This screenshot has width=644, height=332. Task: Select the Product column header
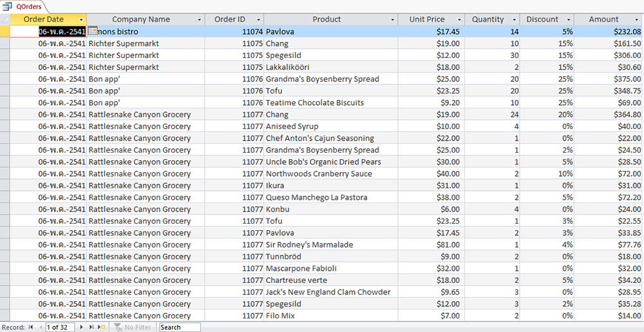click(327, 19)
